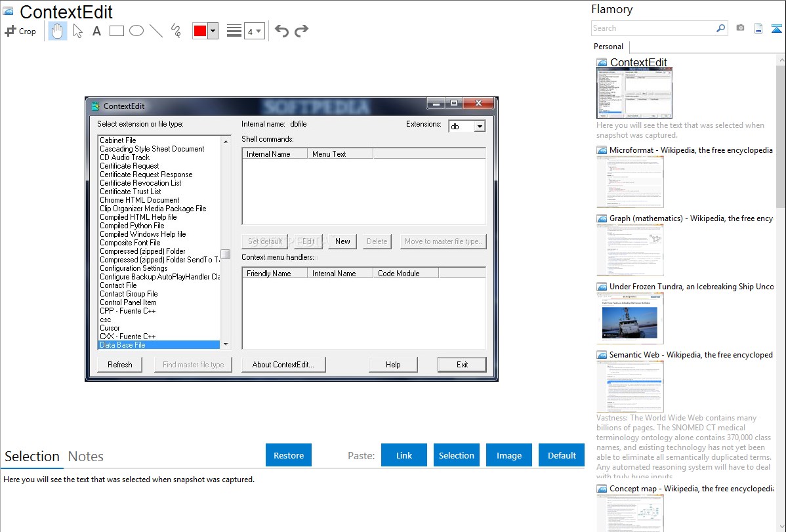Click the blue icon right of the document icon
Viewport: 786px width, 532px height.
tap(776, 28)
